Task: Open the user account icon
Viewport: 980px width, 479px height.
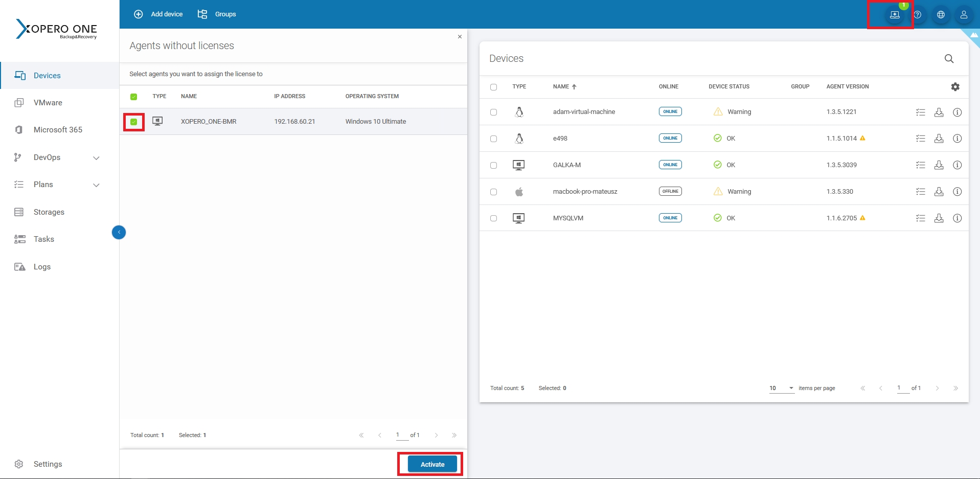Action: click(x=964, y=15)
